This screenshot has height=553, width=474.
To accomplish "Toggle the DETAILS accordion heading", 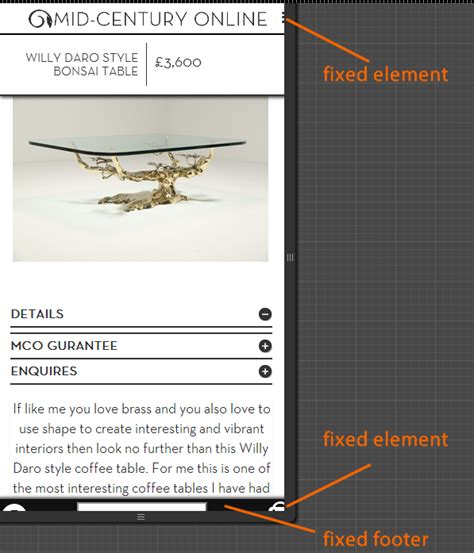I will click(37, 314).
